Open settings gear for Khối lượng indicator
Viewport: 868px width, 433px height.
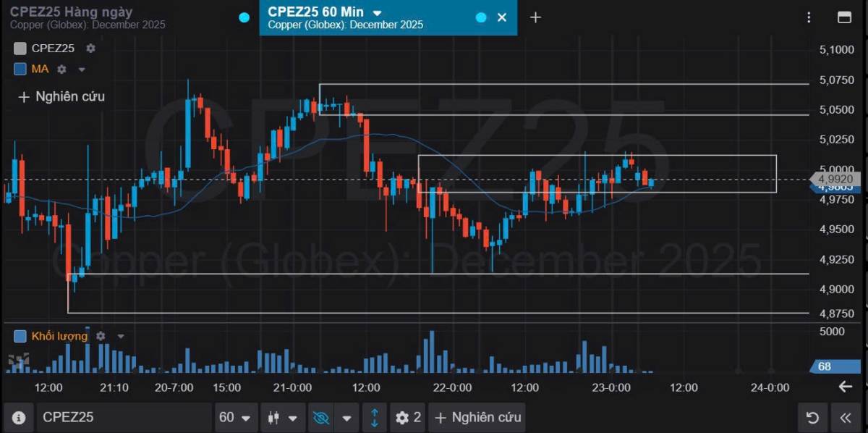101,336
